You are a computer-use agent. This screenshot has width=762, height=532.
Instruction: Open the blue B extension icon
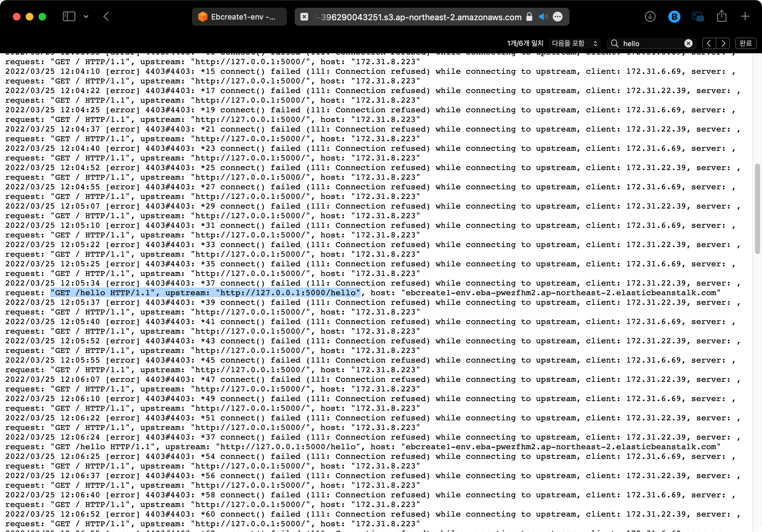click(x=674, y=17)
